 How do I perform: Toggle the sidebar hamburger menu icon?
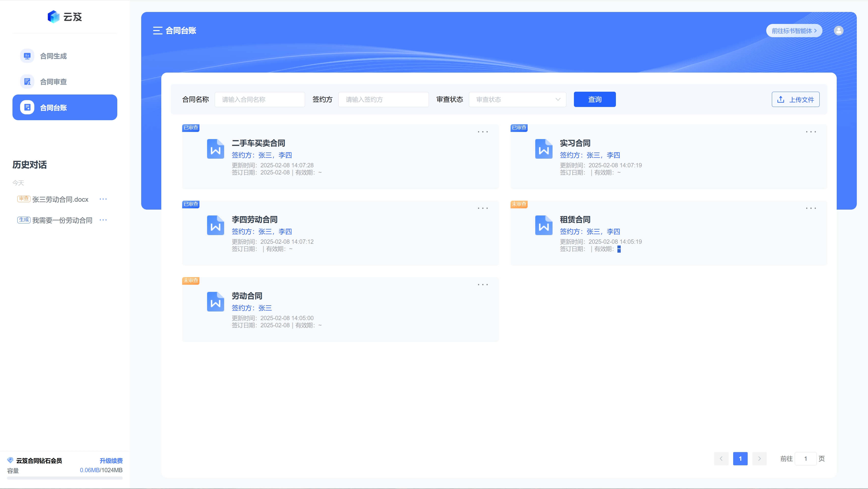[x=157, y=31]
